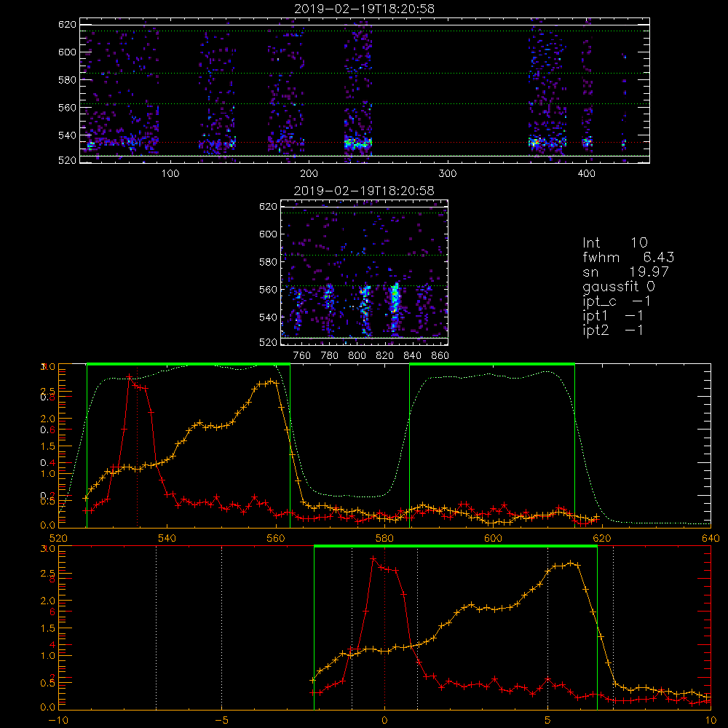The width and height of the screenshot is (728, 728).
Task: Select the 'ipt_c -1' readout
Action: pos(617,302)
